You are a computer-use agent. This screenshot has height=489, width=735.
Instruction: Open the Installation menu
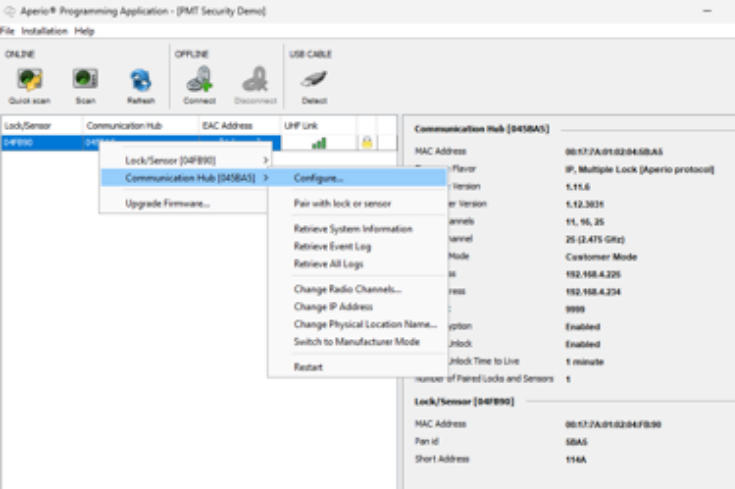pos(44,31)
